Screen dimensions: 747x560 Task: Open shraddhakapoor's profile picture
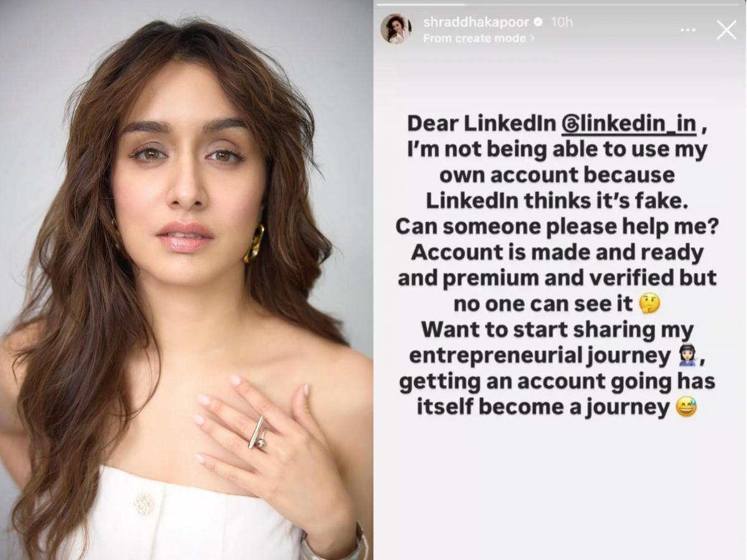[x=400, y=29]
